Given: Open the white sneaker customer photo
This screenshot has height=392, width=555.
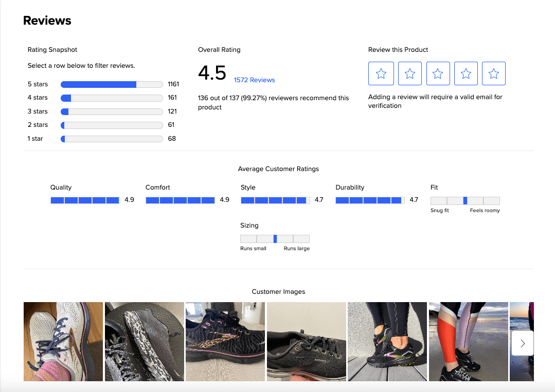Looking at the screenshot, I should tap(63, 342).
